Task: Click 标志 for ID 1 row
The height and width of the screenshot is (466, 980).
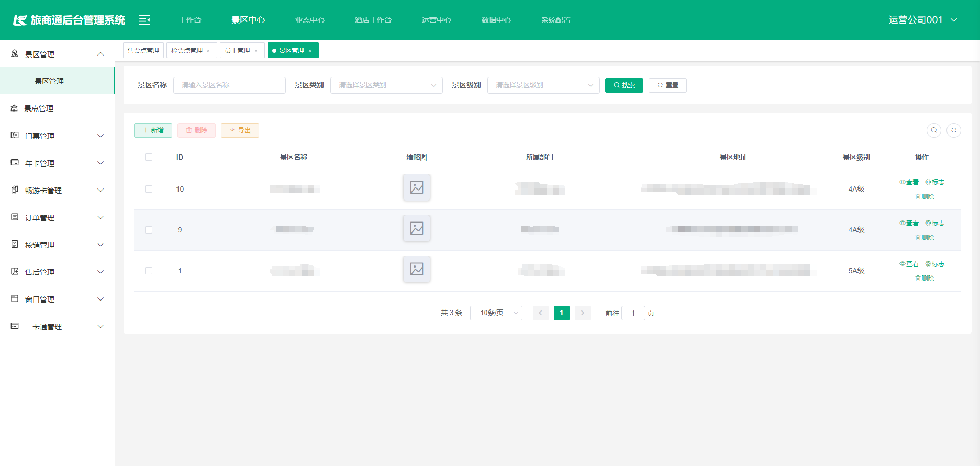Action: 935,264
